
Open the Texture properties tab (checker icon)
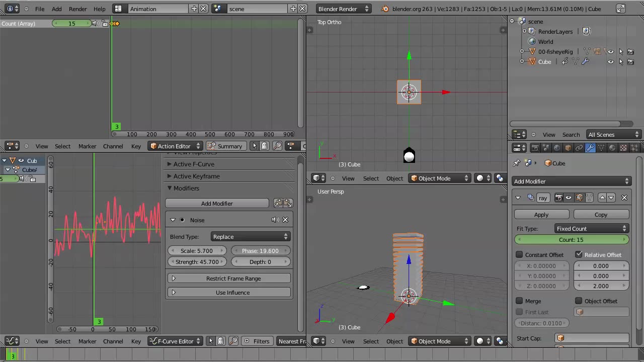pyautogui.click(x=623, y=148)
